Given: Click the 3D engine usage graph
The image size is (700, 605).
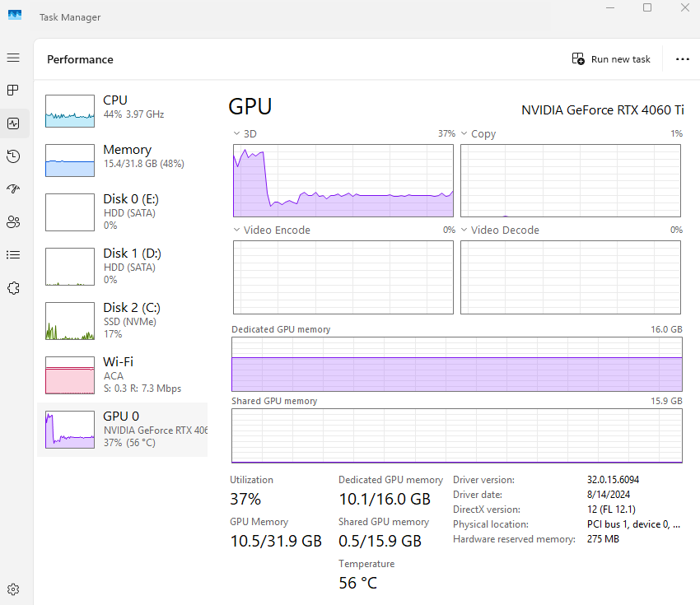Looking at the screenshot, I should pyautogui.click(x=343, y=181).
